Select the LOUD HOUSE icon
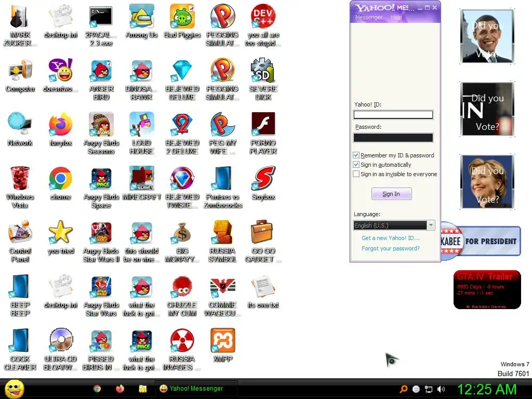532x399 pixels. tap(141, 133)
